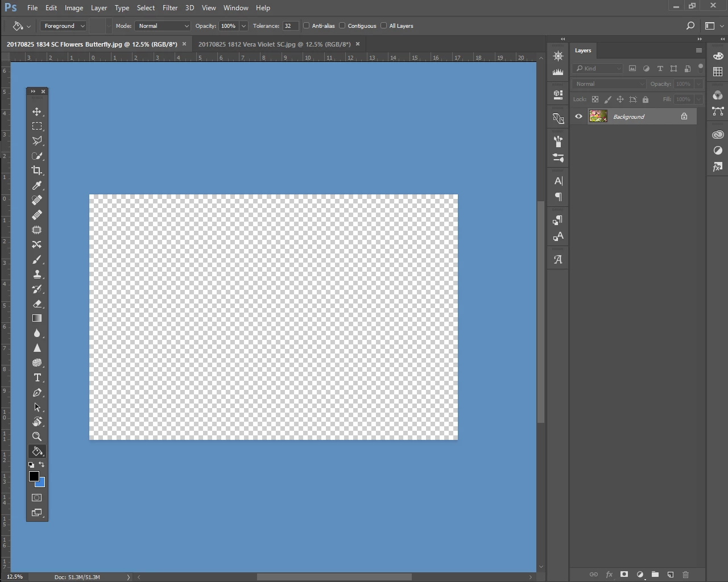Open the Histogram panel icon

(x=558, y=72)
